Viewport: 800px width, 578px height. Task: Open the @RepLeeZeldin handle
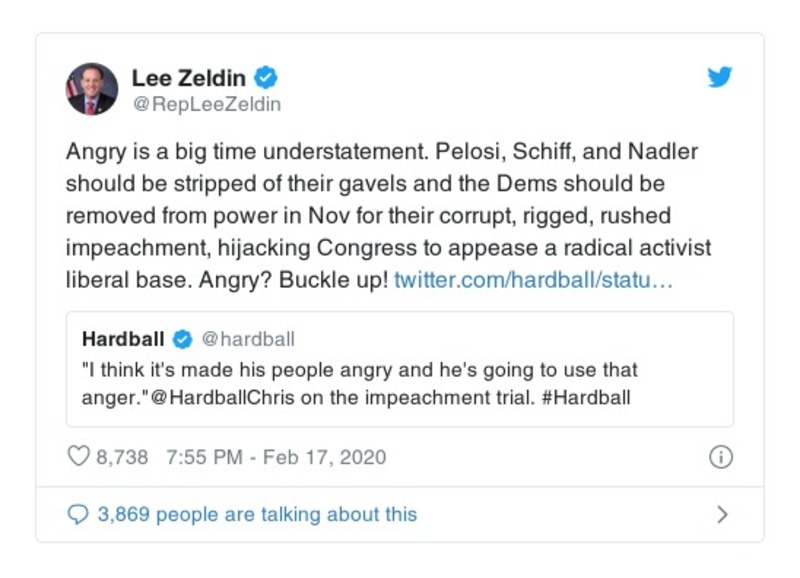pos(206,104)
